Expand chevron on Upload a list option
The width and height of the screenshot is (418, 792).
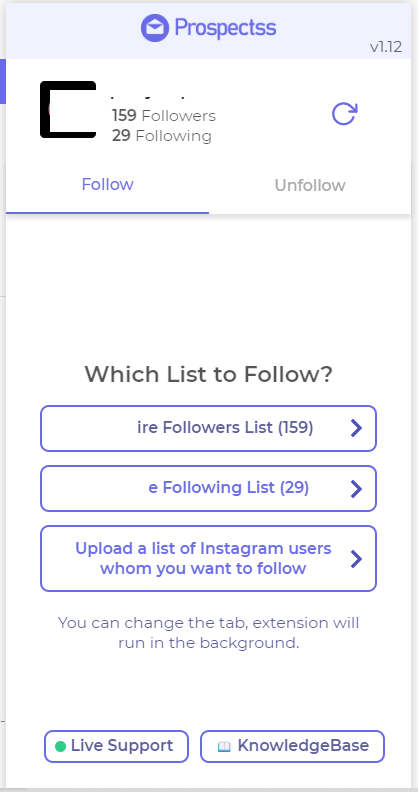coord(356,559)
